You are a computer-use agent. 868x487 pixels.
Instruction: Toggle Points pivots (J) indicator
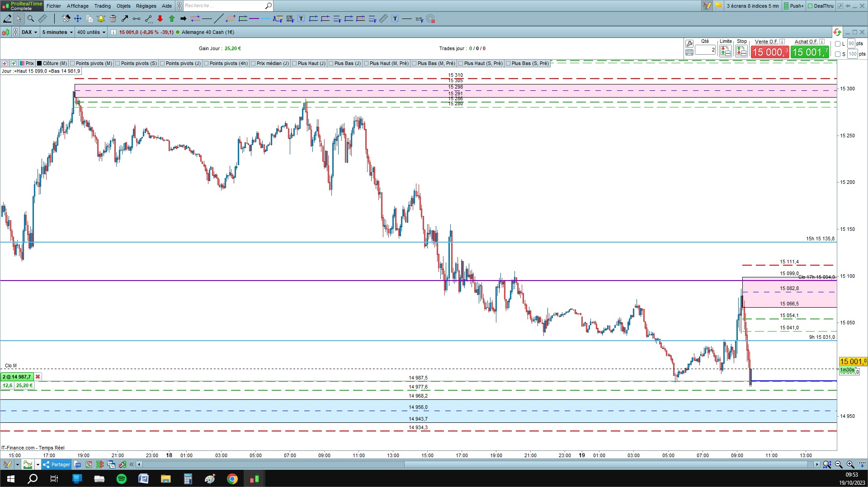(x=162, y=63)
